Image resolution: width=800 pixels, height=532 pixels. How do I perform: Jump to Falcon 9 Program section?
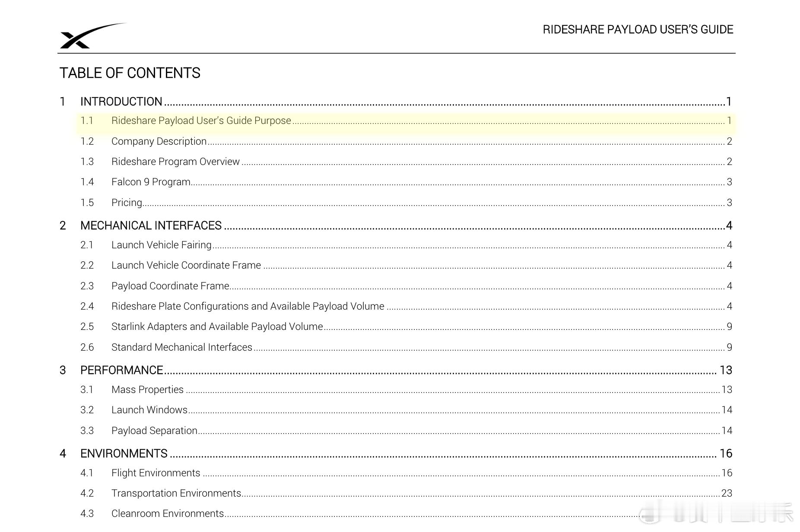pyautogui.click(x=406, y=182)
